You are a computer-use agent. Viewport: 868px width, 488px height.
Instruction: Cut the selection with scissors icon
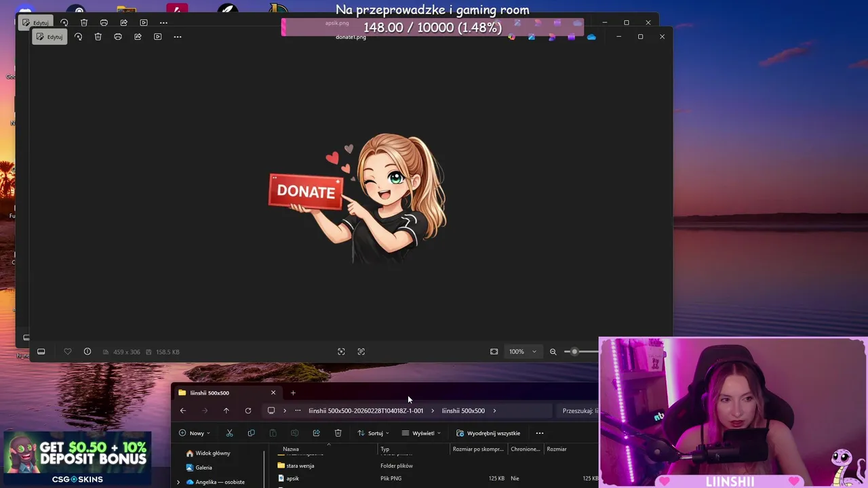tap(229, 433)
